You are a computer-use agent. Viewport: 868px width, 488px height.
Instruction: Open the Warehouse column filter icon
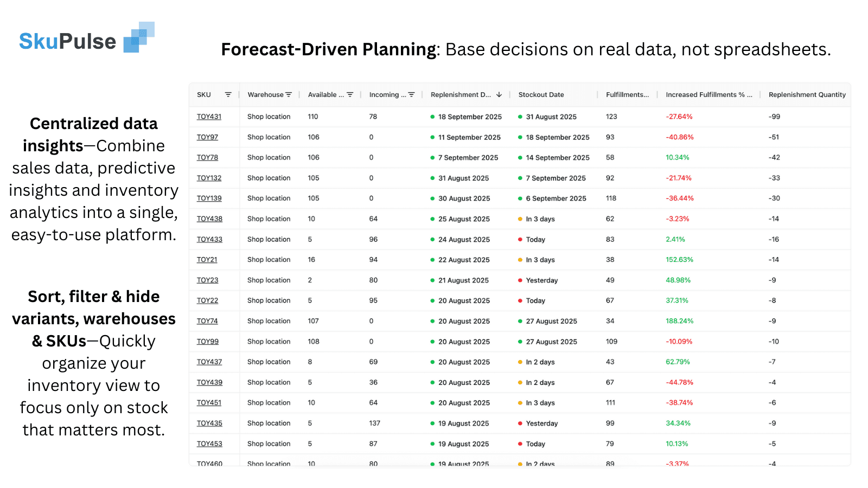pos(290,94)
